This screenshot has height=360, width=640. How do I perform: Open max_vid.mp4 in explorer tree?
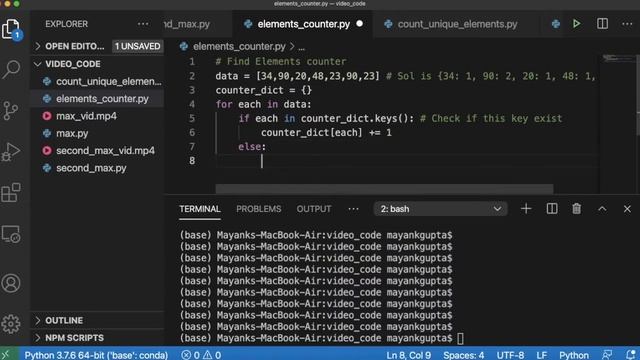pyautogui.click(x=98, y=116)
